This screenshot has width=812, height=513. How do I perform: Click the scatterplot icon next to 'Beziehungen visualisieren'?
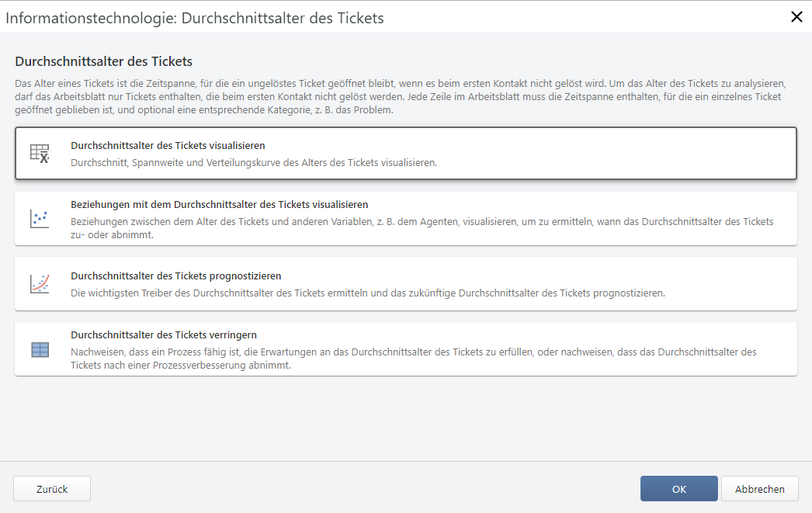(x=41, y=218)
